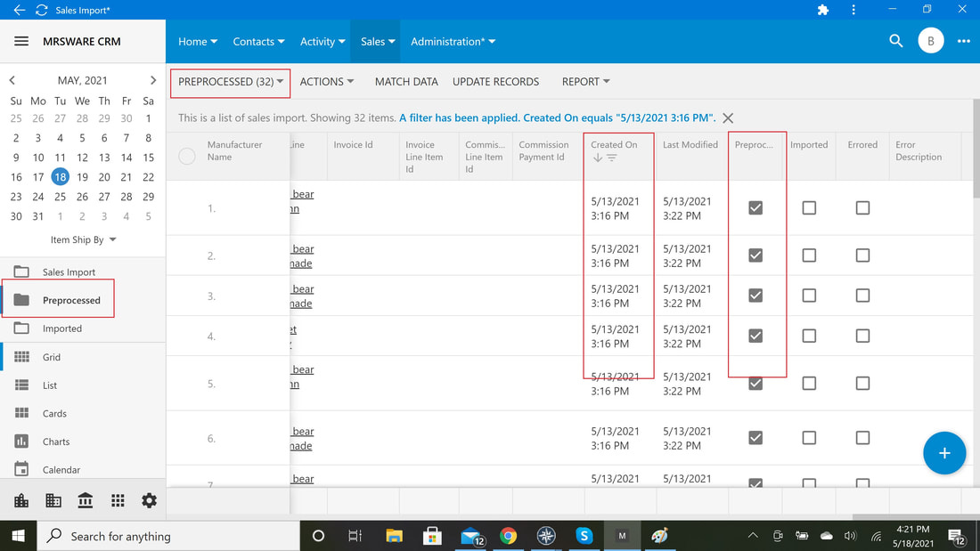980x551 pixels.
Task: Open the hamburger navigation menu
Action: 21,41
